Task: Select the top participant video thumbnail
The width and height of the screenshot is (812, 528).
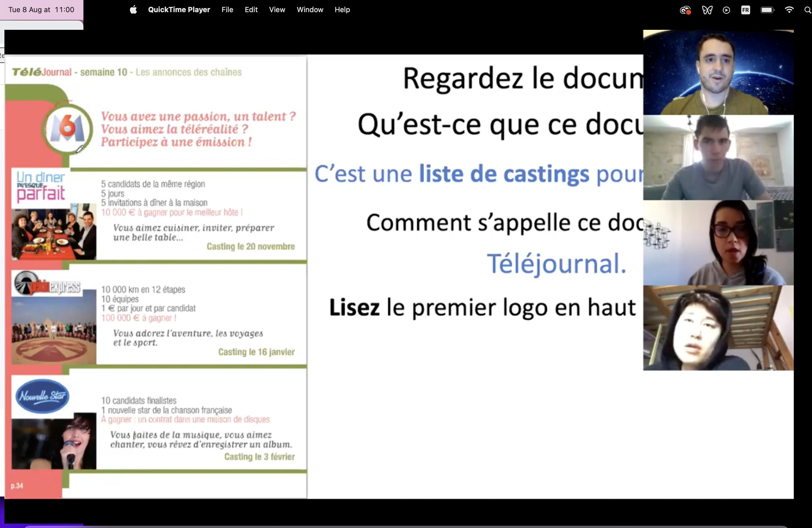Action: coord(718,72)
